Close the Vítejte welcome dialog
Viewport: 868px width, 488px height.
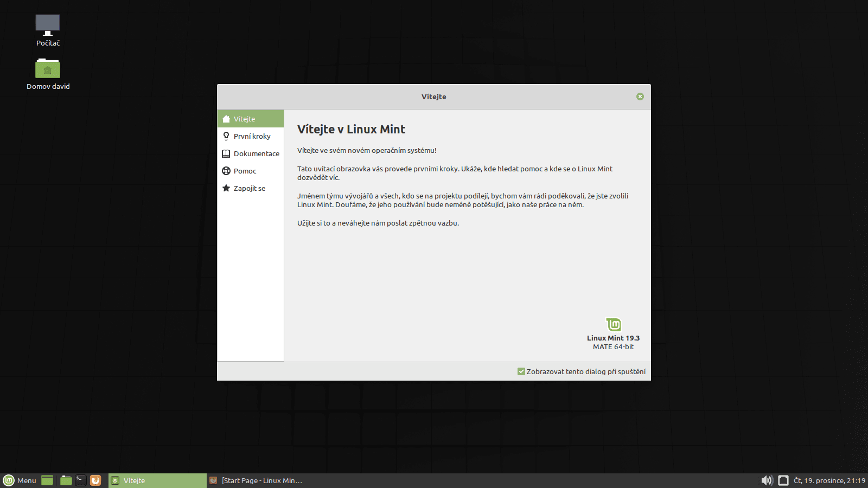pos(640,97)
